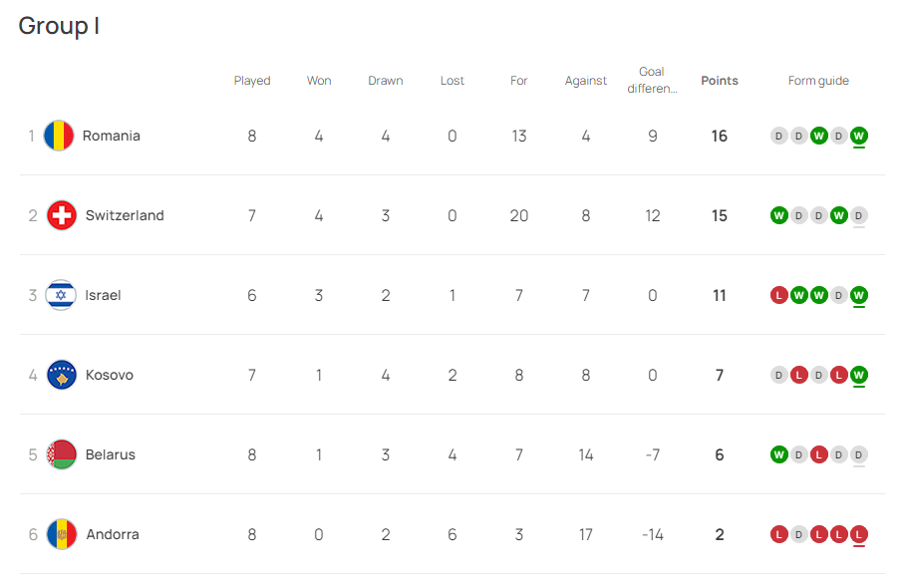This screenshot has height=588, width=910.
Task: Open the Romania team link
Action: pos(112,136)
